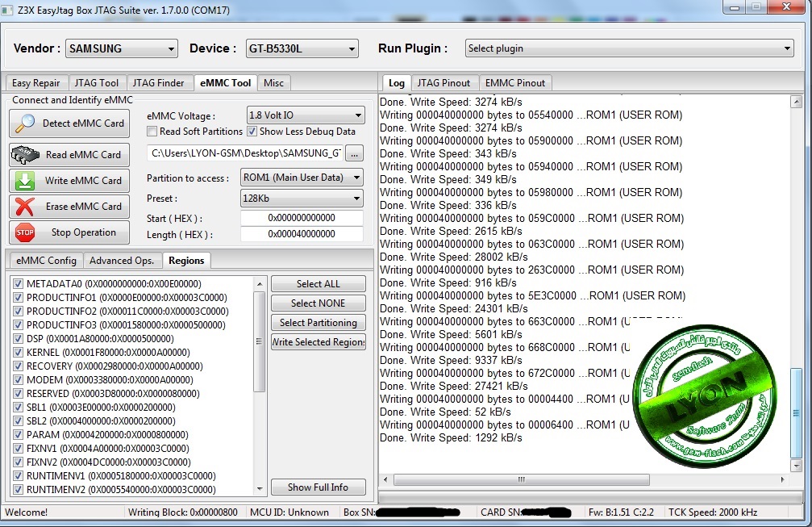Click the regions list vertical scrollbar thumb
The width and height of the screenshot is (812, 527).
(260, 341)
